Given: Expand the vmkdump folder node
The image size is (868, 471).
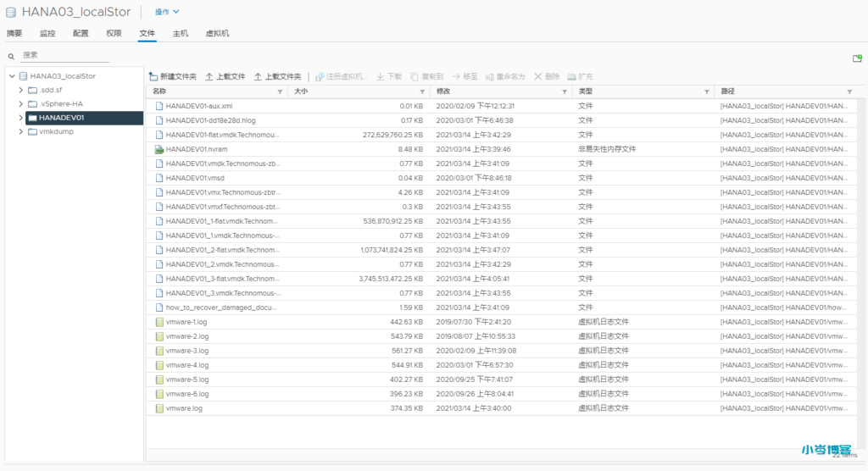Looking at the screenshot, I should pyautogui.click(x=20, y=132).
